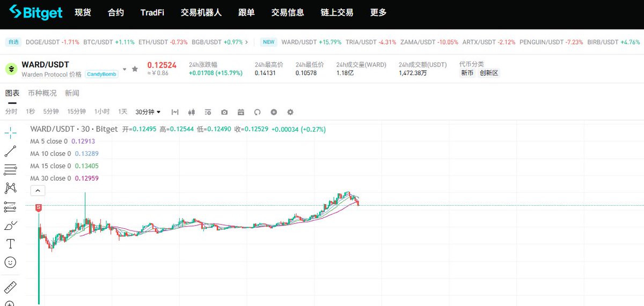Click the plus add icon in chart toolbar
Screen dimensions: 644x306
pos(274,112)
